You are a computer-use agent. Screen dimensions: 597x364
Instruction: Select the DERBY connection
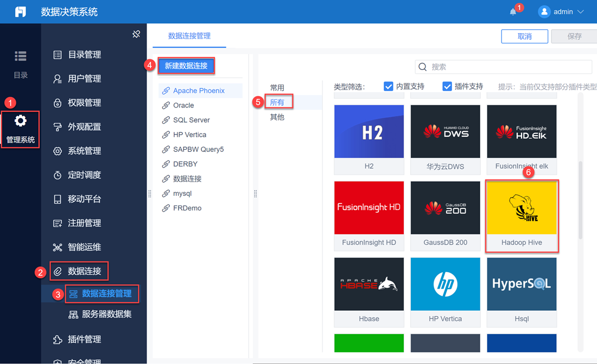tap(200, 164)
